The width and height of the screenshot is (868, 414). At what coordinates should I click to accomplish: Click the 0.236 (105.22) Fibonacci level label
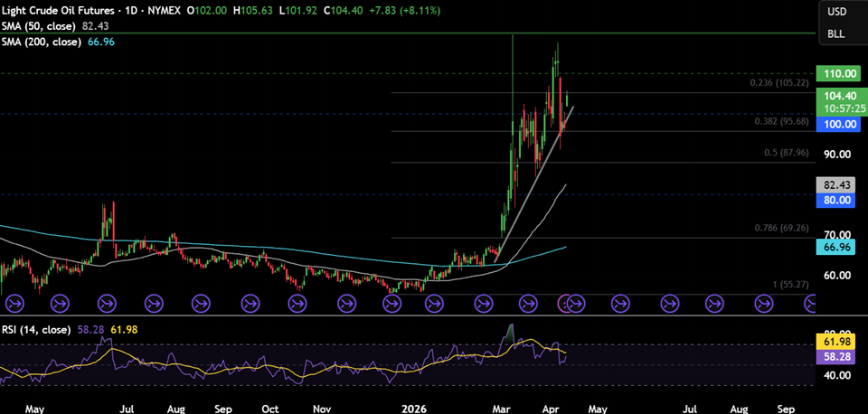(778, 83)
